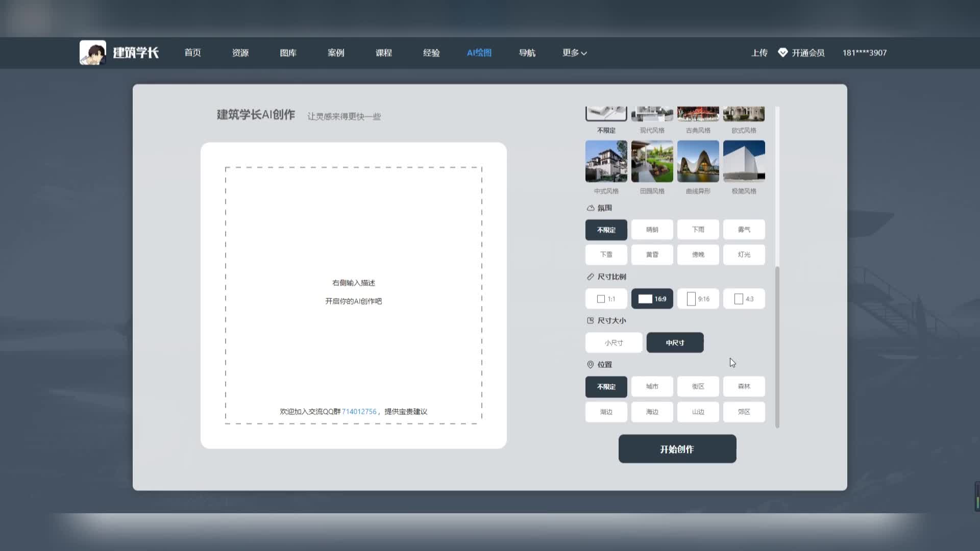Viewport: 980px width, 551px height.
Task: Choose the 小尺寸 size option
Action: [614, 343]
